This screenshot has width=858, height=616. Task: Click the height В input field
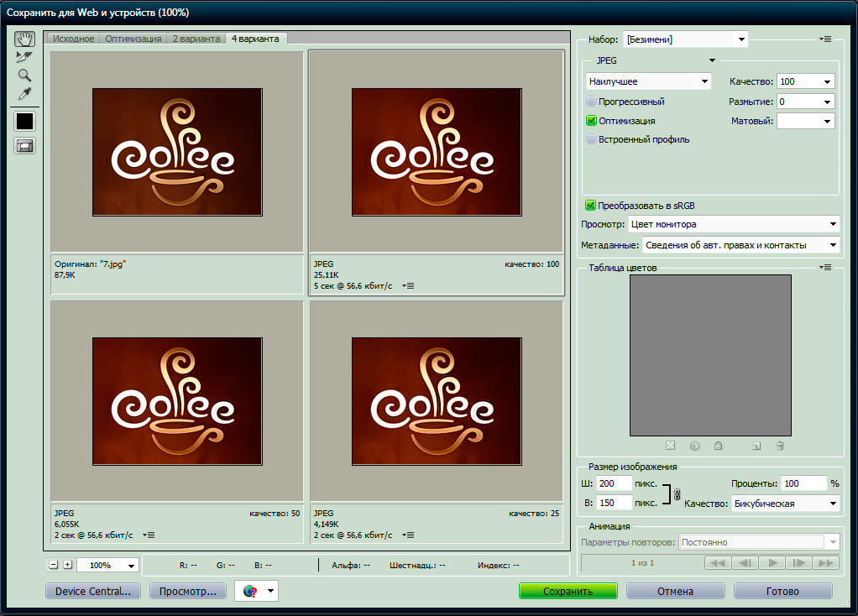[614, 503]
